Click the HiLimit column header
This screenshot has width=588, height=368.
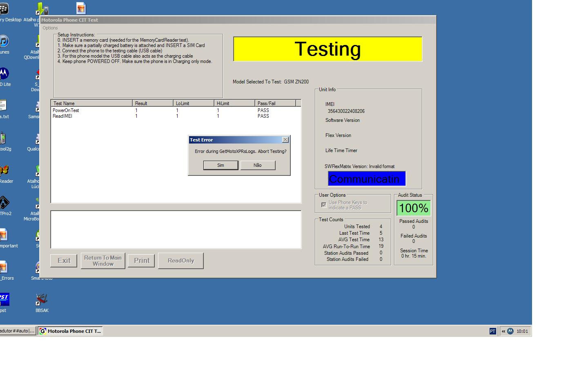click(235, 103)
